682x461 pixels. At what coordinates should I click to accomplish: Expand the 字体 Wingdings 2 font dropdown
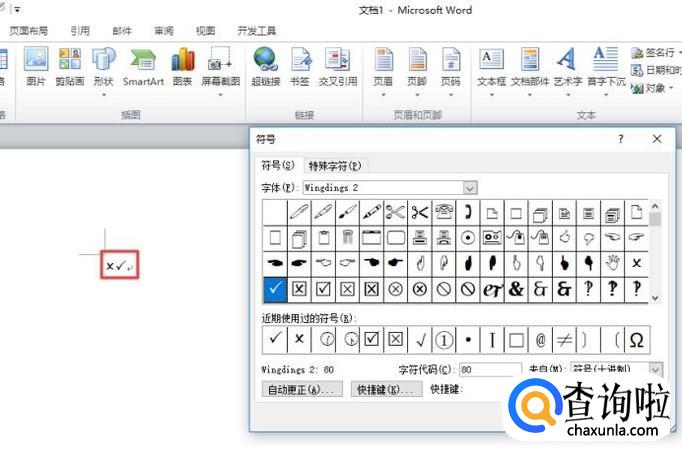470,188
